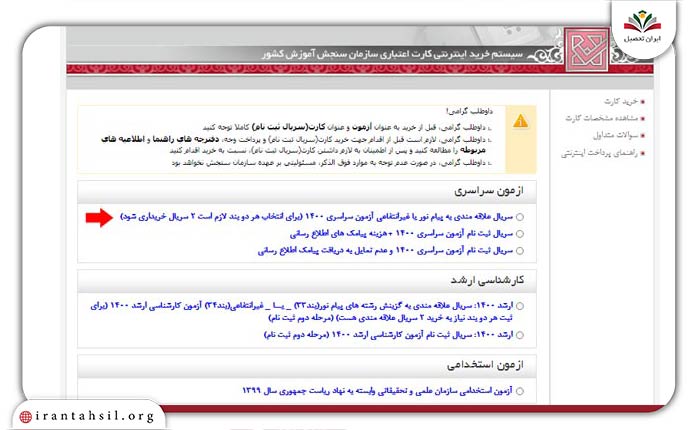Click the سرارسری 1400 SMS cost serial text link
700x430 pixels.
coord(401,234)
